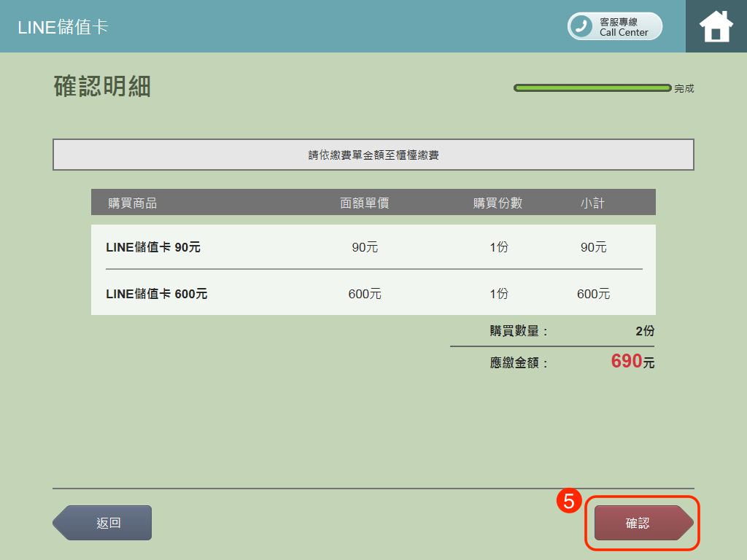
Task: Click the 面額單價 column header
Action: coord(365,203)
